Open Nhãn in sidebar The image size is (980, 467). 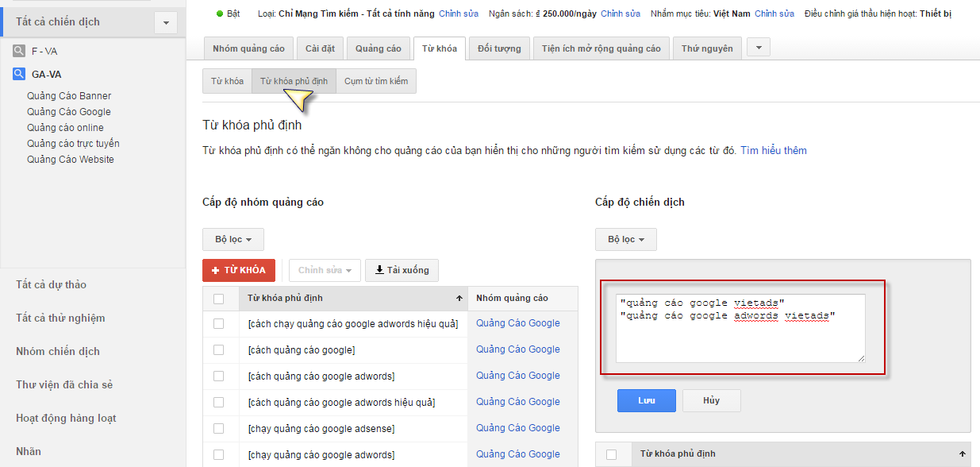pyautogui.click(x=29, y=451)
